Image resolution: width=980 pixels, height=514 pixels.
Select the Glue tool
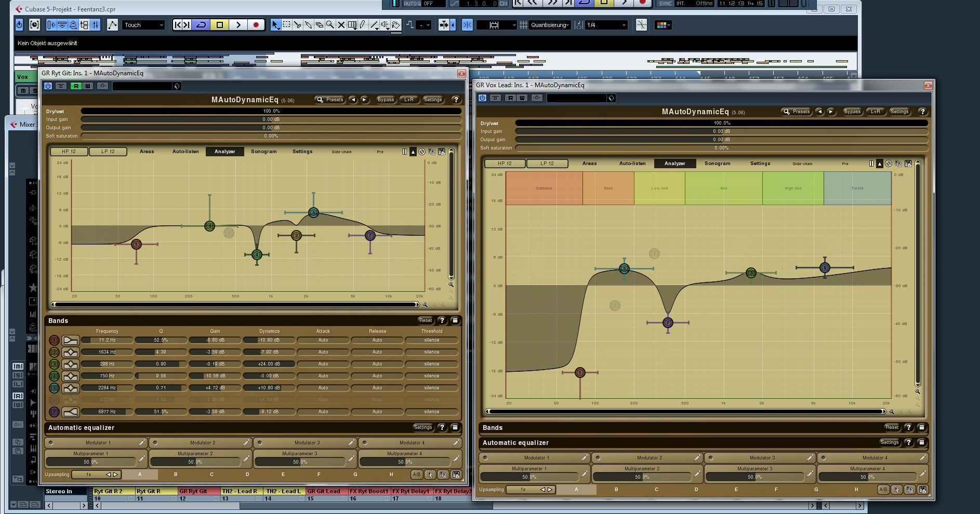point(308,24)
